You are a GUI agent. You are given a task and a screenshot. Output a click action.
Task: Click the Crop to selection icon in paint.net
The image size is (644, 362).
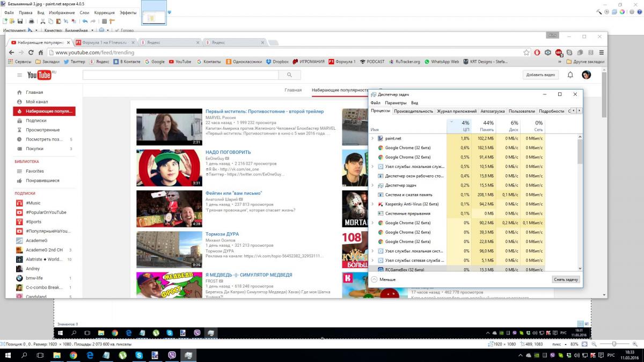(66, 21)
